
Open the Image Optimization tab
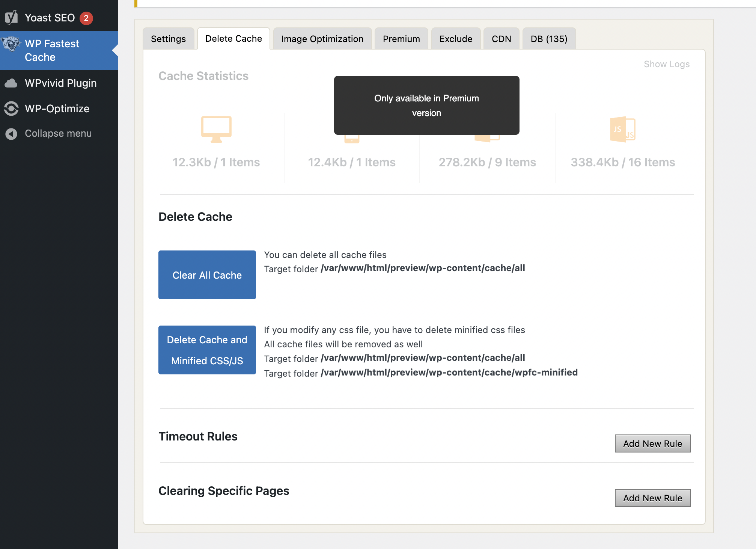tap(322, 39)
